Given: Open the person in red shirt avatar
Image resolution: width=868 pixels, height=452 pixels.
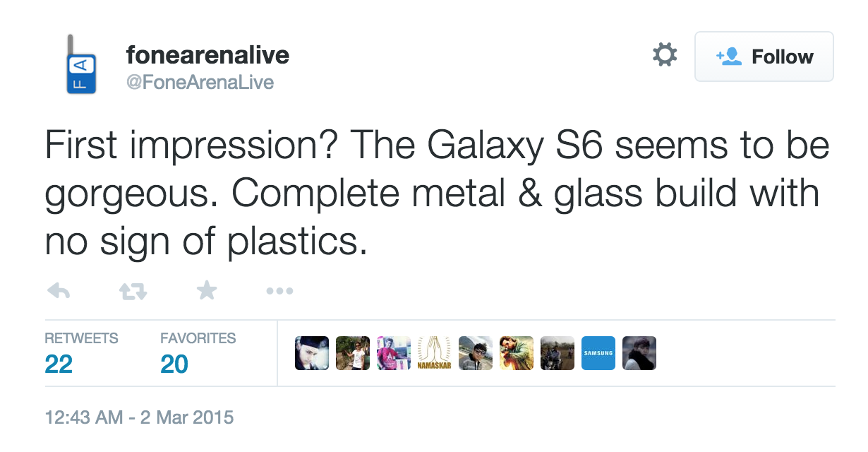Looking at the screenshot, I should [394, 353].
